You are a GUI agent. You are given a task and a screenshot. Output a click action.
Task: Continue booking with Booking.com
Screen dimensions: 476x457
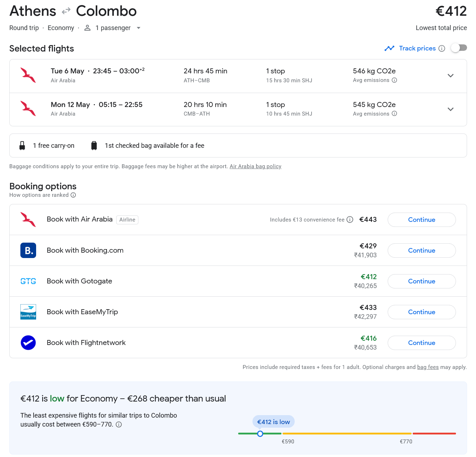(422, 251)
